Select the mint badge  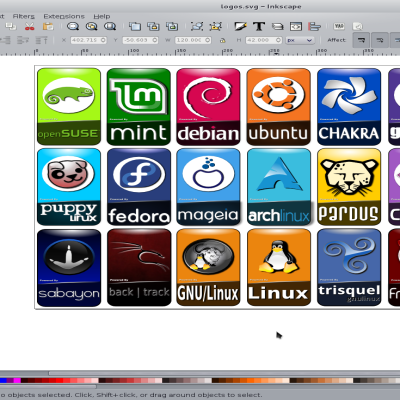tap(139, 107)
